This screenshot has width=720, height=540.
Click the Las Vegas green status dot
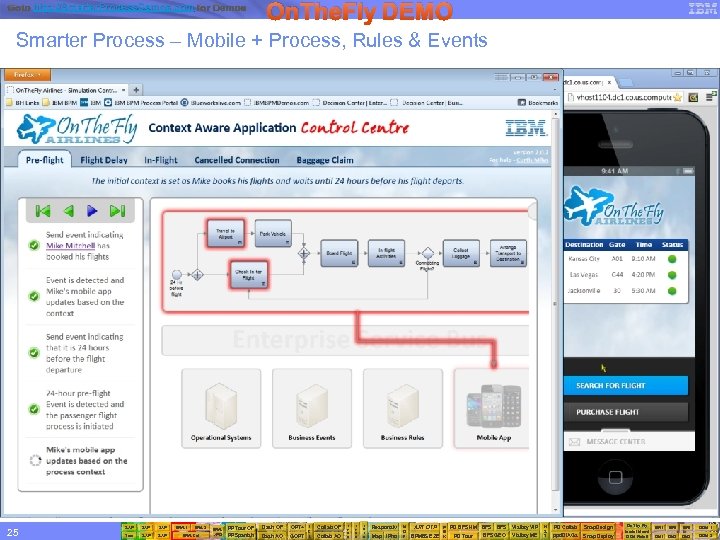672,275
